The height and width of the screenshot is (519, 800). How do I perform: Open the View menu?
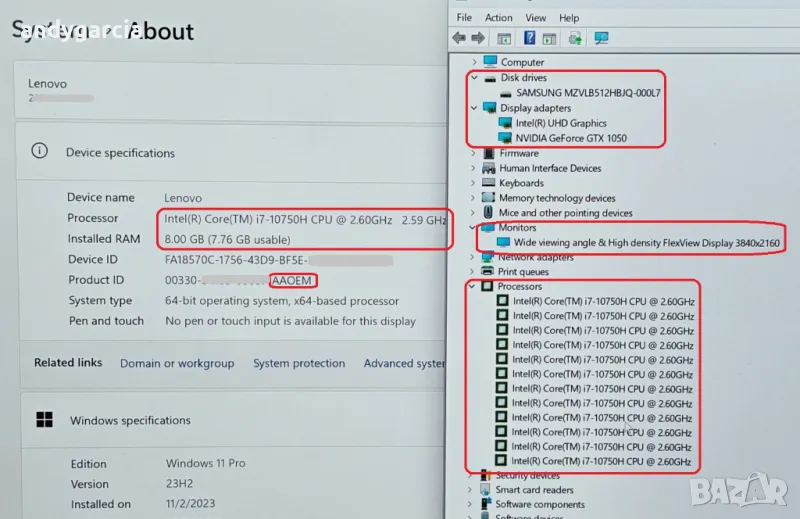click(x=536, y=18)
